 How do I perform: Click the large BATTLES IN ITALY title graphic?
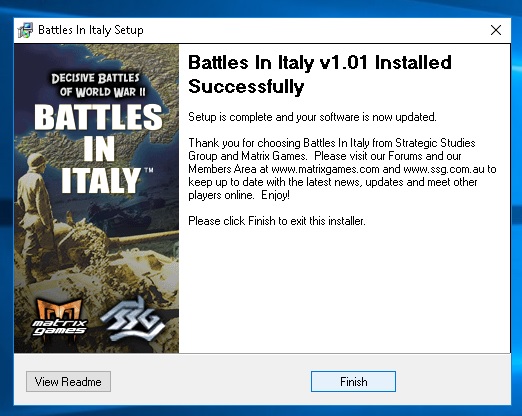coord(99,148)
